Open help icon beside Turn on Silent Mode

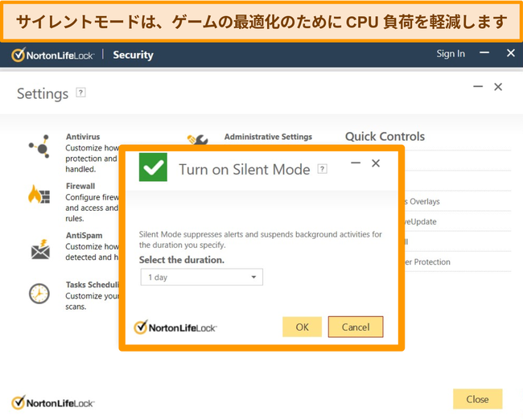(322, 169)
